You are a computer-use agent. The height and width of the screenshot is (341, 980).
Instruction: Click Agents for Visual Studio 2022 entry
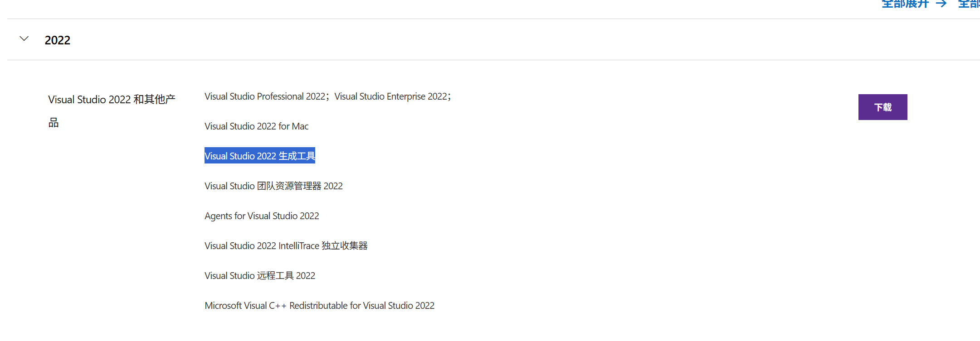click(262, 216)
